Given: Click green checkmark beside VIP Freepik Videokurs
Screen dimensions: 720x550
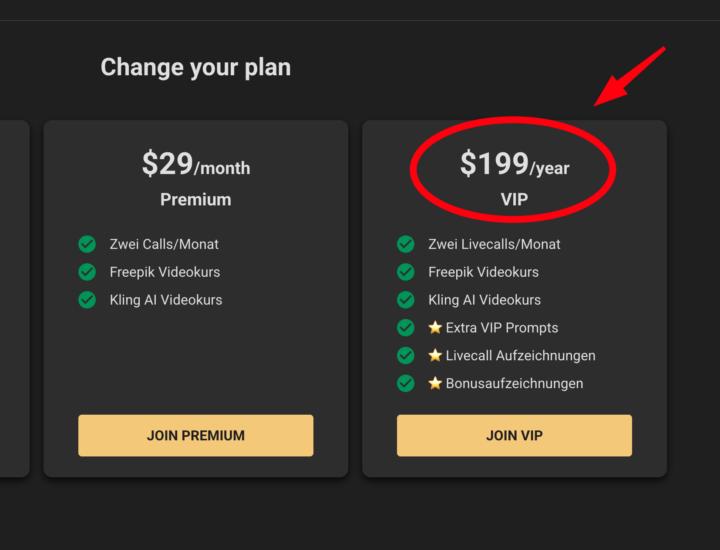Looking at the screenshot, I should (x=405, y=272).
